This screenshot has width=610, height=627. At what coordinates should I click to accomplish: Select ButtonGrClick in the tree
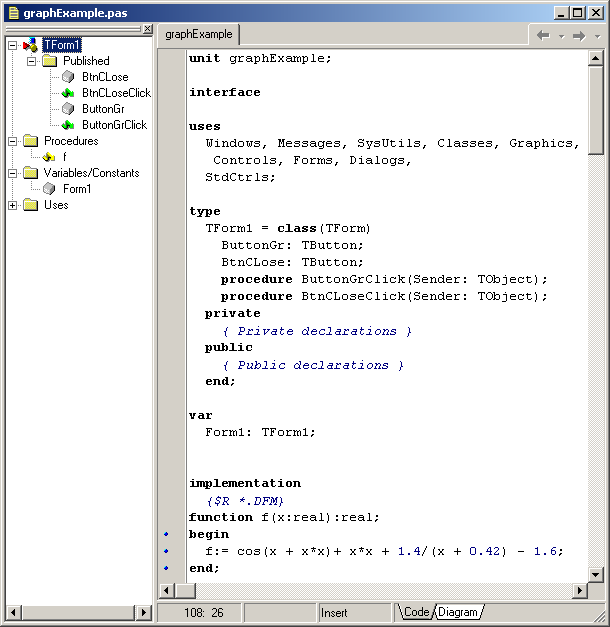tap(114, 125)
